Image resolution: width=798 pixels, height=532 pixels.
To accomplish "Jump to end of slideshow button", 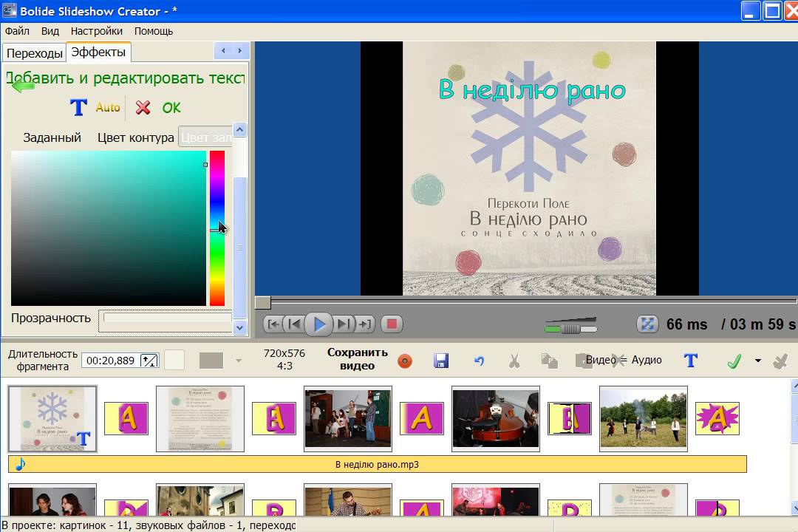I will 364,324.
